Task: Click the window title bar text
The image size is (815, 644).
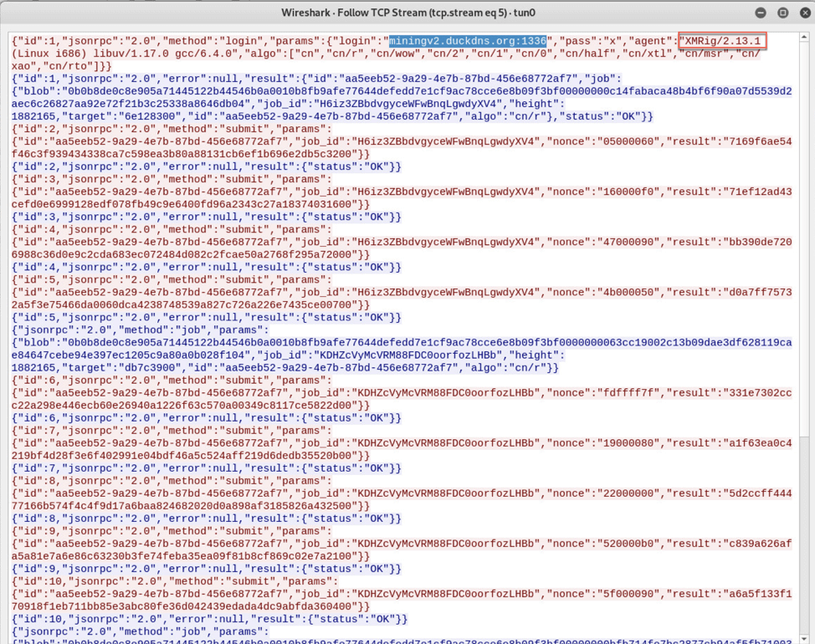Action: click(407, 13)
